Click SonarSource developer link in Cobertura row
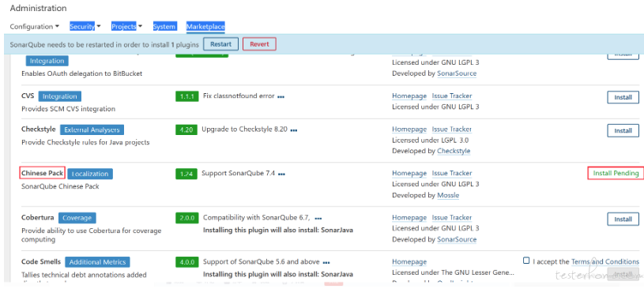Viewport: 644px width, 289px height. [457, 239]
